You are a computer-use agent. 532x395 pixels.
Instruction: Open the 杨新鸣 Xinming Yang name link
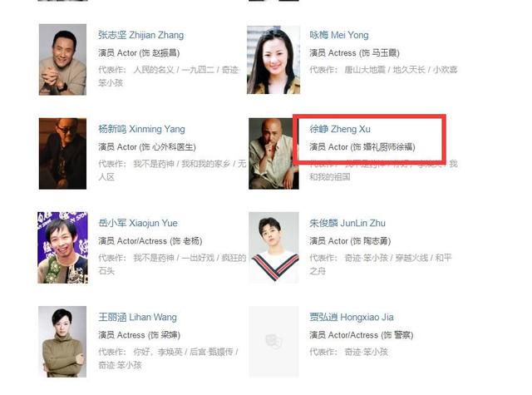[x=141, y=129]
